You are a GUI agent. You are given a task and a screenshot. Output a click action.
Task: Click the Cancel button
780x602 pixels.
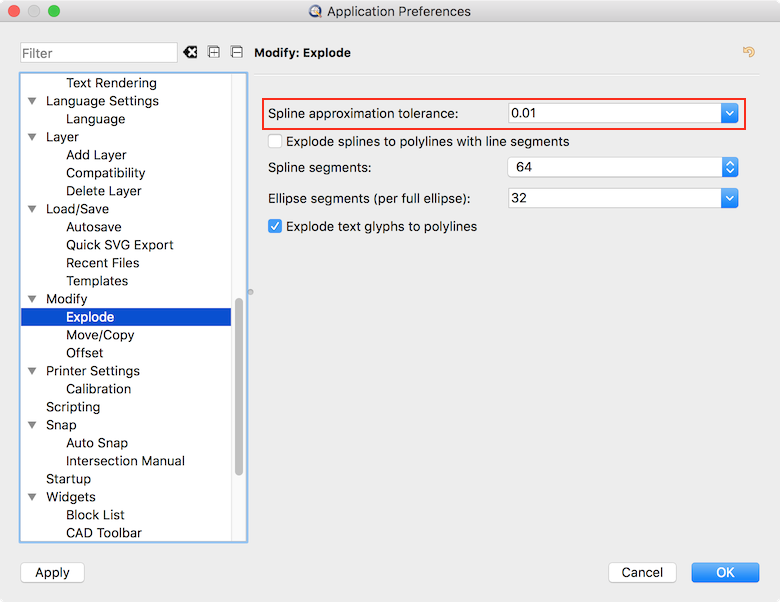pos(642,573)
